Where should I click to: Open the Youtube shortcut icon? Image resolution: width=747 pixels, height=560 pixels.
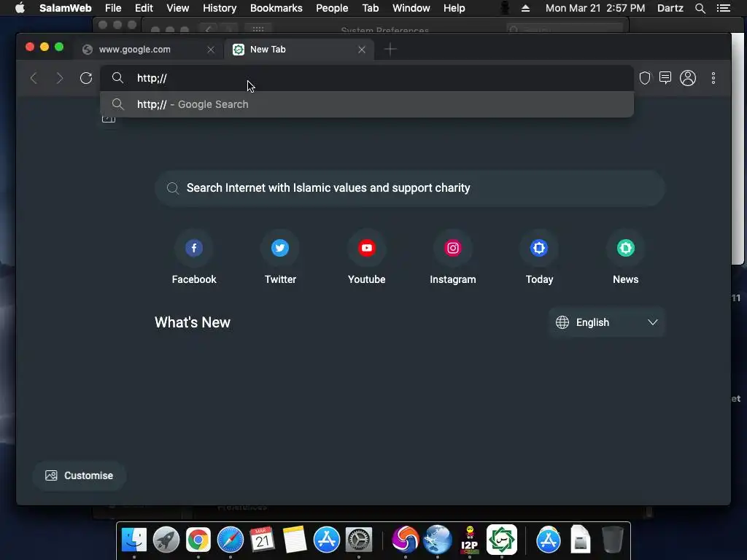pyautogui.click(x=366, y=248)
